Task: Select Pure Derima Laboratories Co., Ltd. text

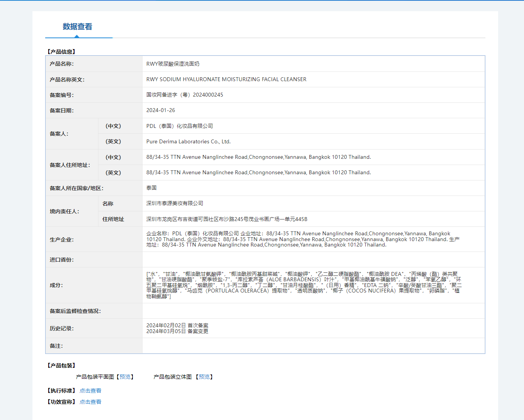Action: [188, 141]
